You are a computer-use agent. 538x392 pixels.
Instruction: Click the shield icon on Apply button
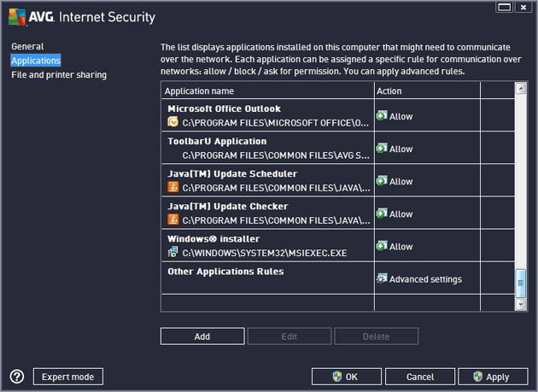click(x=477, y=377)
